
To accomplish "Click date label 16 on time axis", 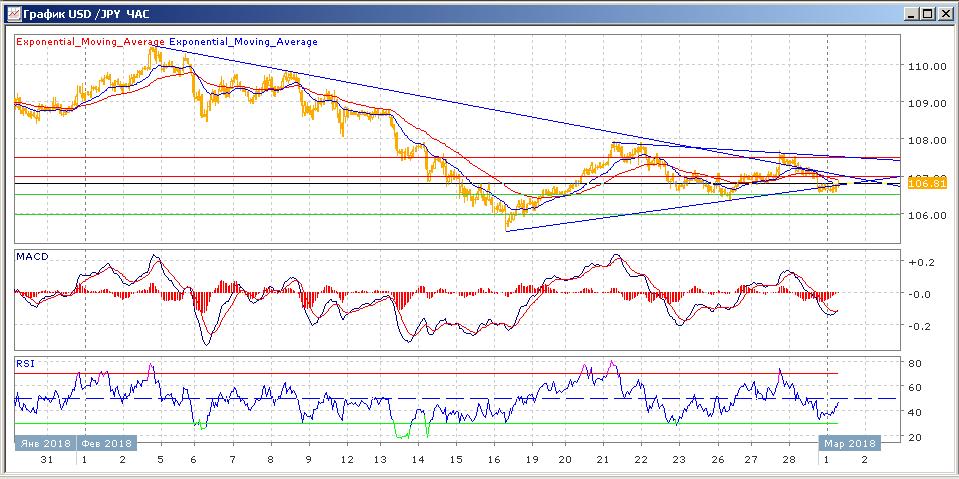I will pos(493,460).
